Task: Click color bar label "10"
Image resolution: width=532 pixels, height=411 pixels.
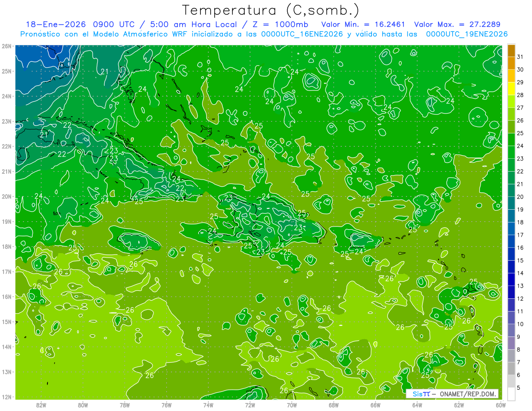Action: tap(520, 324)
